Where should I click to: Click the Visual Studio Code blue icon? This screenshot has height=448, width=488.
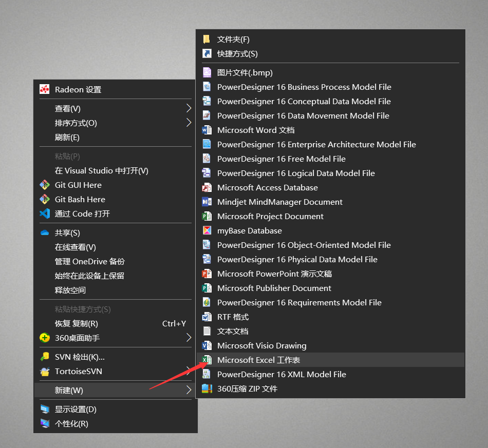pos(45,213)
